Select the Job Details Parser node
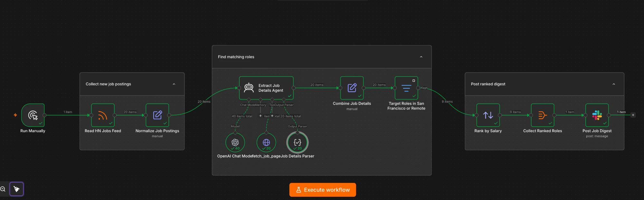 [x=298, y=142]
